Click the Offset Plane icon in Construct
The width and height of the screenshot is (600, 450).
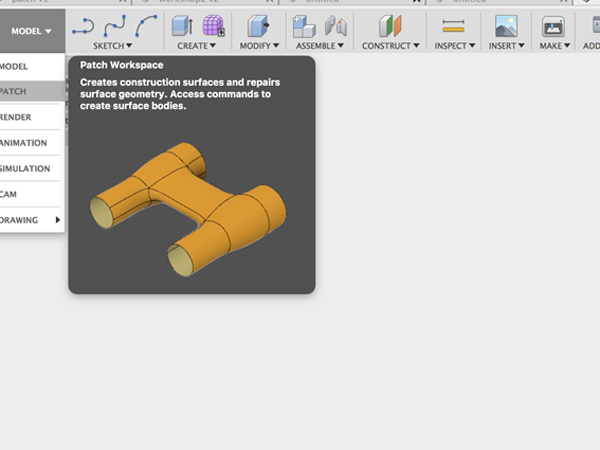[390, 26]
